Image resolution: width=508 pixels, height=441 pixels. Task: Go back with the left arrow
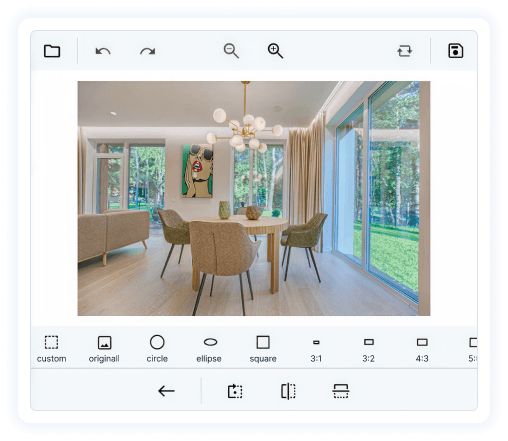[x=166, y=391]
